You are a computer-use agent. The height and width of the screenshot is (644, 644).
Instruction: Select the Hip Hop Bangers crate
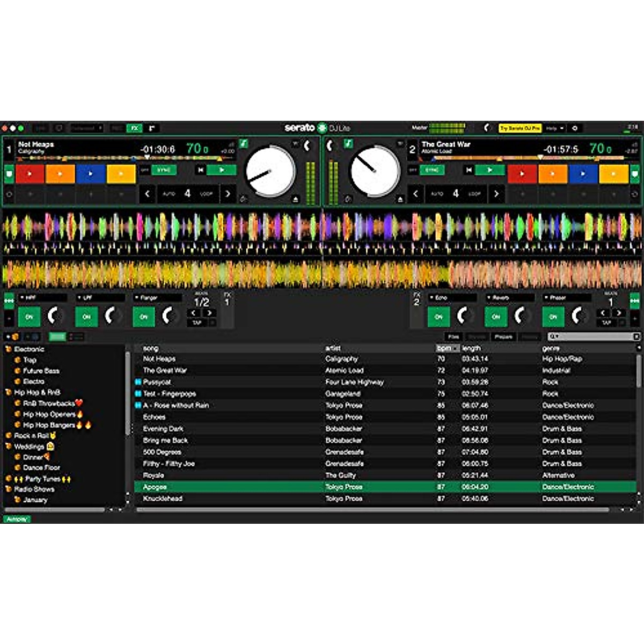point(49,425)
